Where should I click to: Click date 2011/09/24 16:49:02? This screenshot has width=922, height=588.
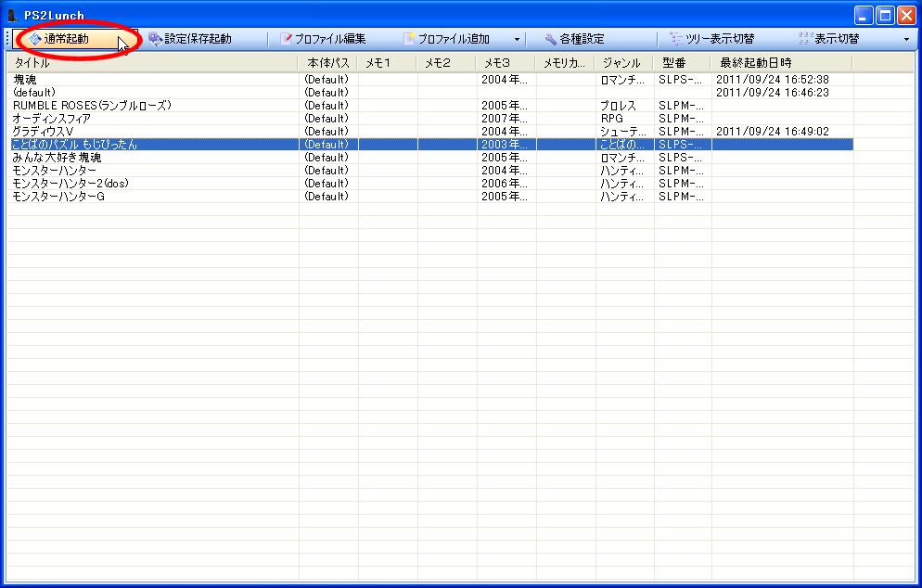[772, 132]
